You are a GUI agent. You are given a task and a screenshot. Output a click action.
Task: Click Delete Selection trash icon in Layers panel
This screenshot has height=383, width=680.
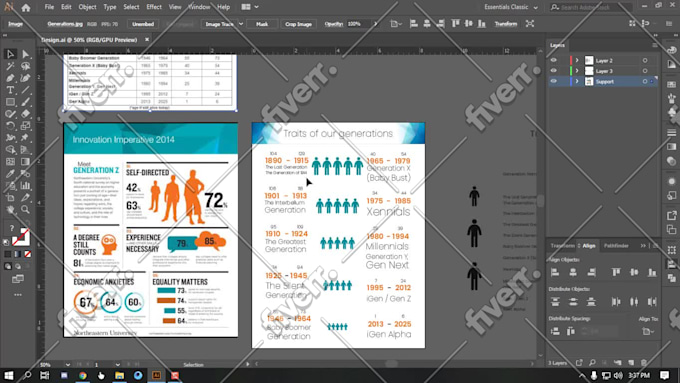(x=644, y=363)
